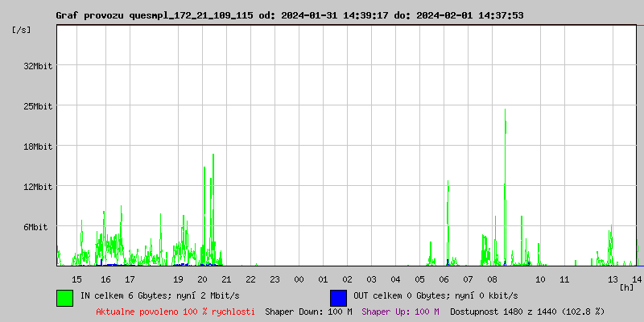Click the 'Shaper Down: 100 M' text
Screen dimensions: 644x322
coord(308,312)
